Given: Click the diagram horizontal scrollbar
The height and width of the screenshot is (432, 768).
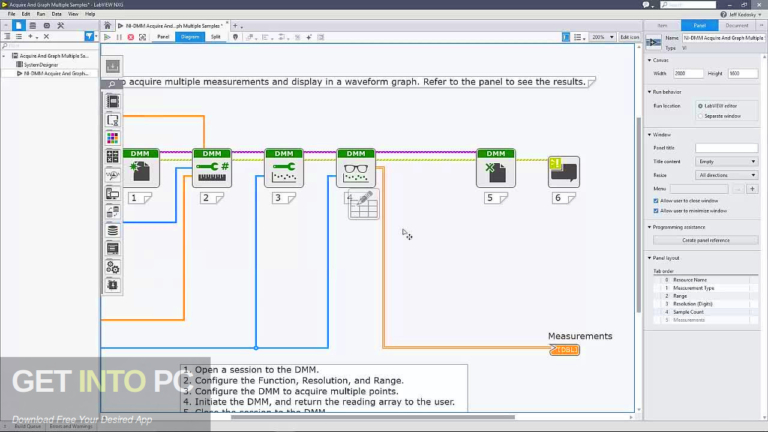Looking at the screenshot, I should [x=373, y=417].
